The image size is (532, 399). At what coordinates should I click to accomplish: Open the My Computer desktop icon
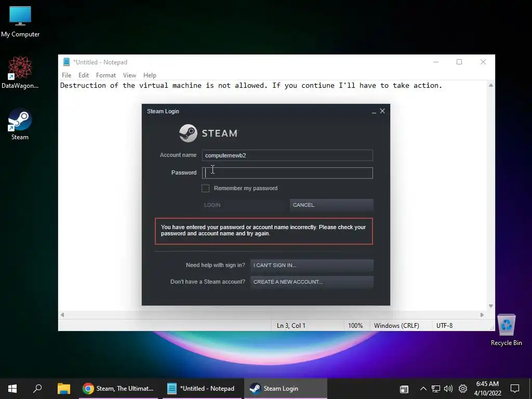pos(20,21)
